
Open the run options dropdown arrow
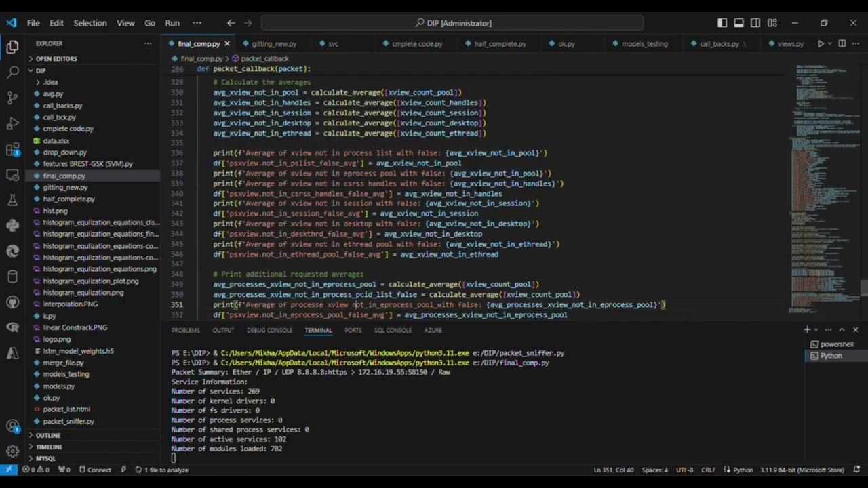(x=830, y=44)
